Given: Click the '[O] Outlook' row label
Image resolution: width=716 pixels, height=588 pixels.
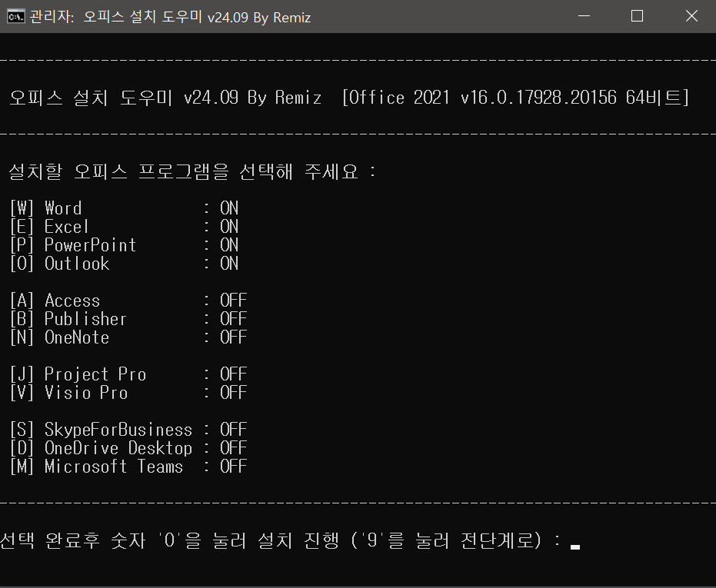Looking at the screenshot, I should (60, 264).
